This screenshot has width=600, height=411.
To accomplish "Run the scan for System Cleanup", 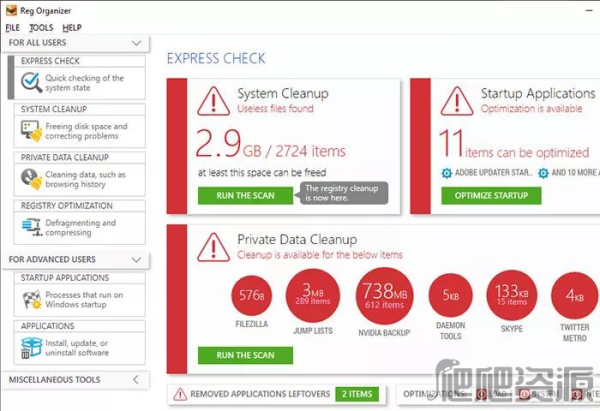I will pyautogui.click(x=245, y=195).
